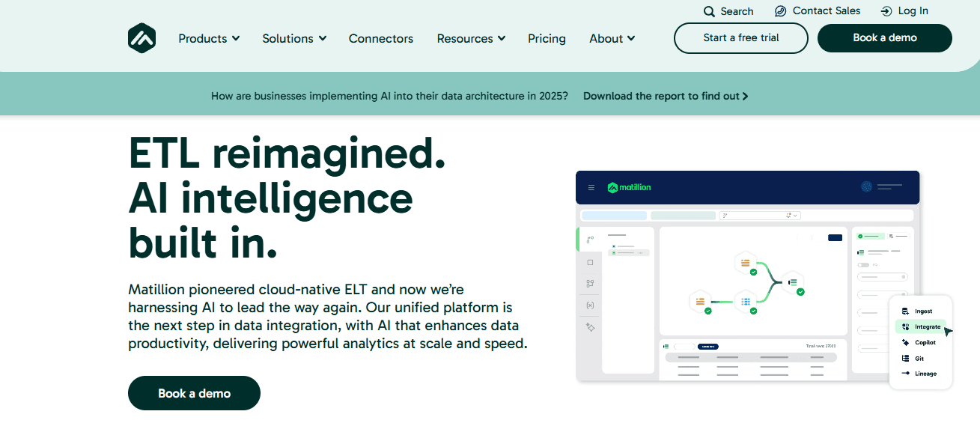Click the Book a demo button below the hero text
980x444 pixels.
pyautogui.click(x=194, y=393)
